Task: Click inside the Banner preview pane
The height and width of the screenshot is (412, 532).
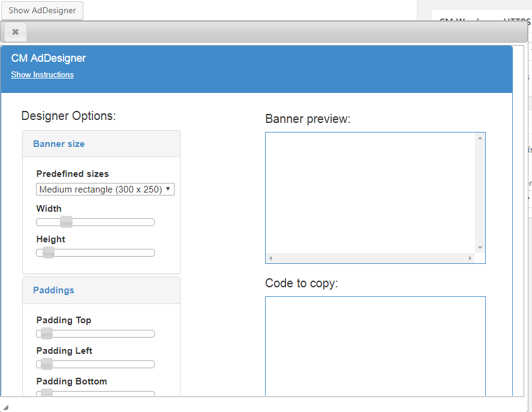Action: pyautogui.click(x=369, y=192)
